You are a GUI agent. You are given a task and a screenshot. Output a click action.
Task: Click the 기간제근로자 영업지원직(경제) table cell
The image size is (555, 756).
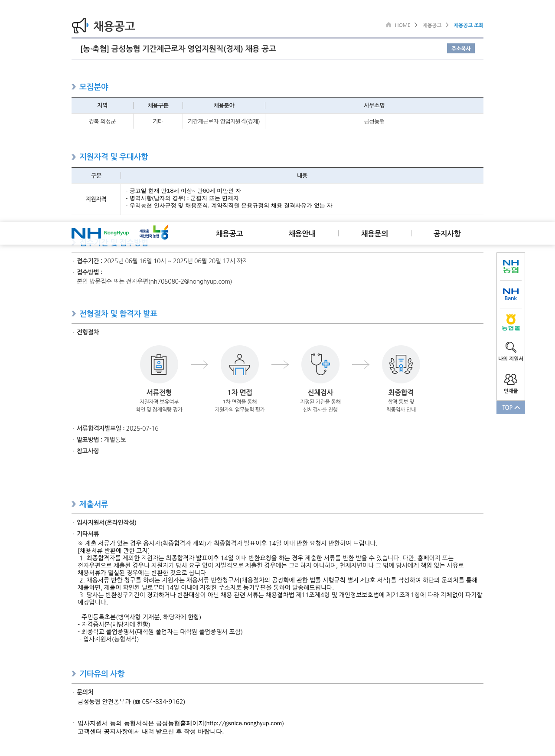coord(224,121)
